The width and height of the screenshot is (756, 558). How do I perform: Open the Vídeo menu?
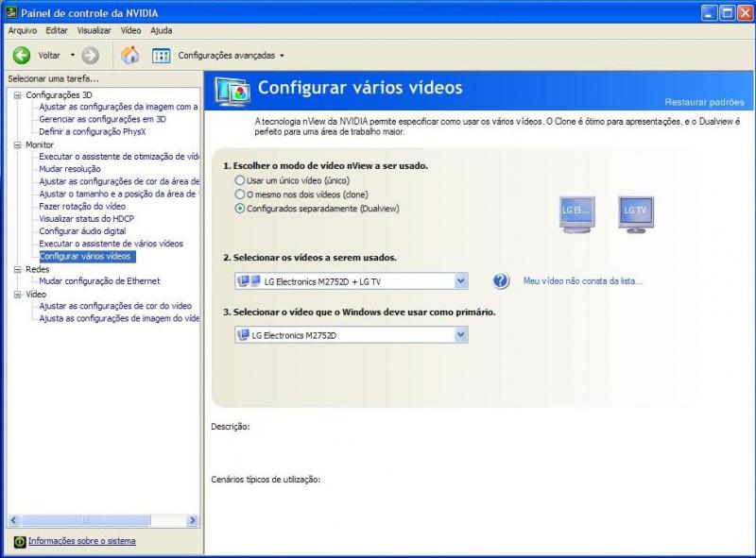[x=130, y=30]
